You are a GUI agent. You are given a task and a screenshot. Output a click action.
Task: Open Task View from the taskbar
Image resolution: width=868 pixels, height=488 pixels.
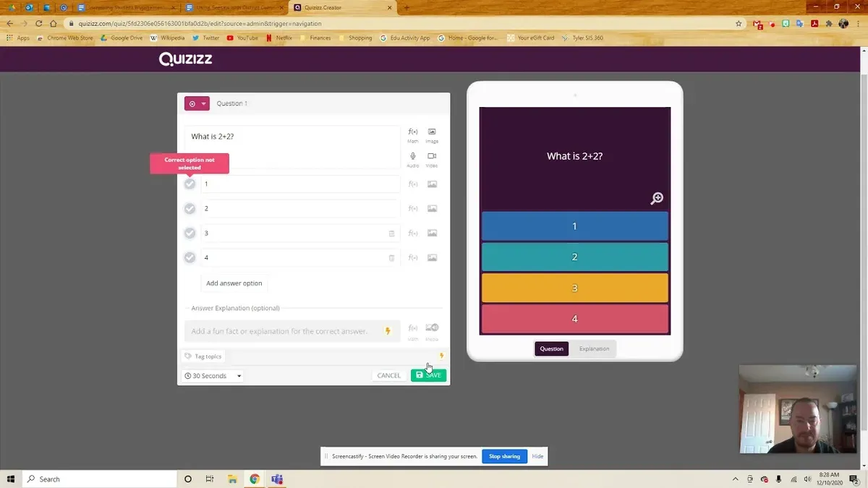pos(210,479)
